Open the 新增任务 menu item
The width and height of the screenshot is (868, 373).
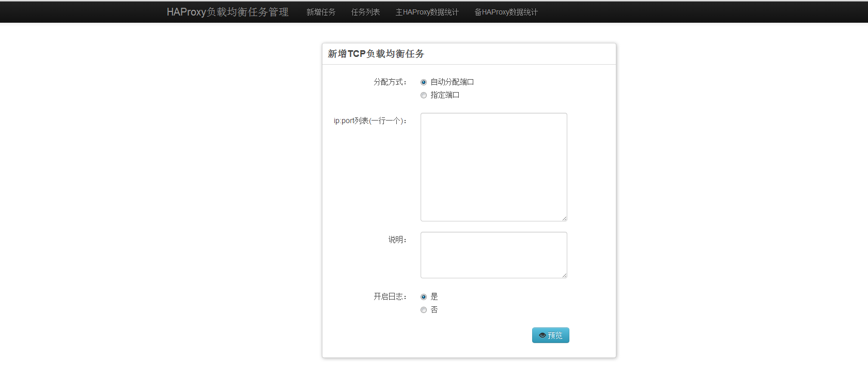point(321,12)
